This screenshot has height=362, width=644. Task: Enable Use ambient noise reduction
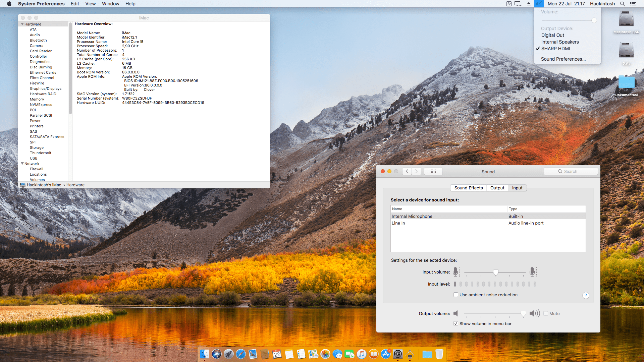tap(456, 295)
